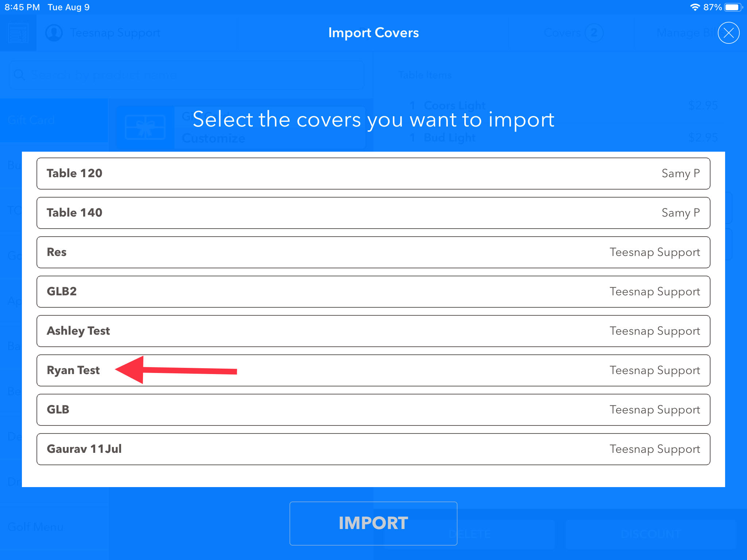The height and width of the screenshot is (560, 747).
Task: Select the Gaurav 11Jul cover
Action: click(373, 449)
